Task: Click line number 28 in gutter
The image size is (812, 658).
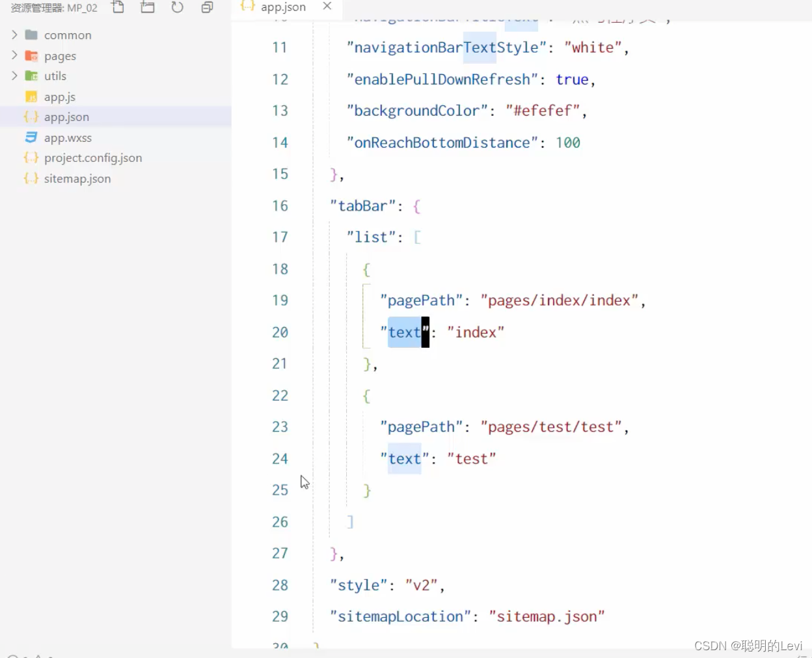Action: pyautogui.click(x=280, y=585)
